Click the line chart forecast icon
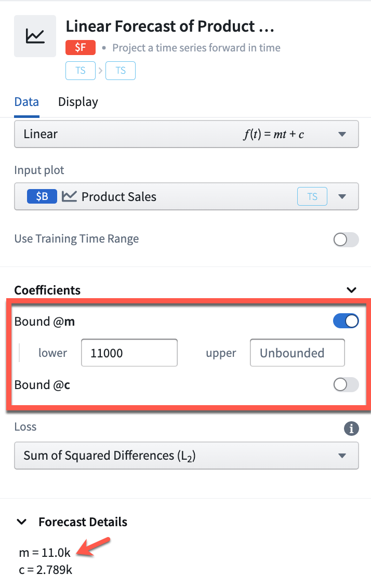The width and height of the screenshot is (371, 588). pos(35,36)
